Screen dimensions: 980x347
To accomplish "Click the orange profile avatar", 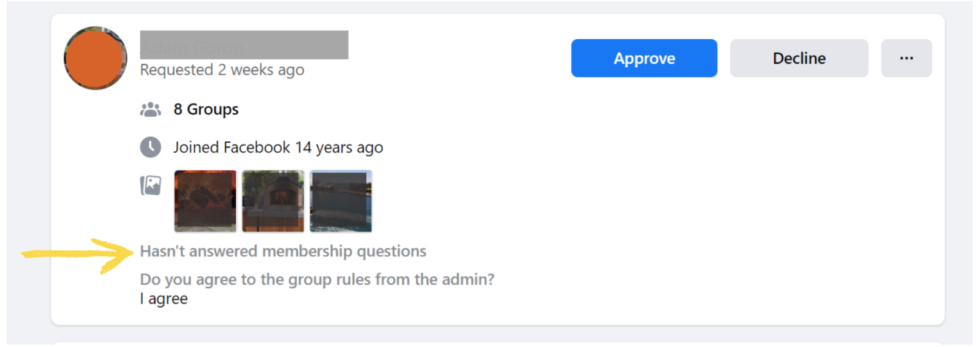I will click(x=96, y=58).
